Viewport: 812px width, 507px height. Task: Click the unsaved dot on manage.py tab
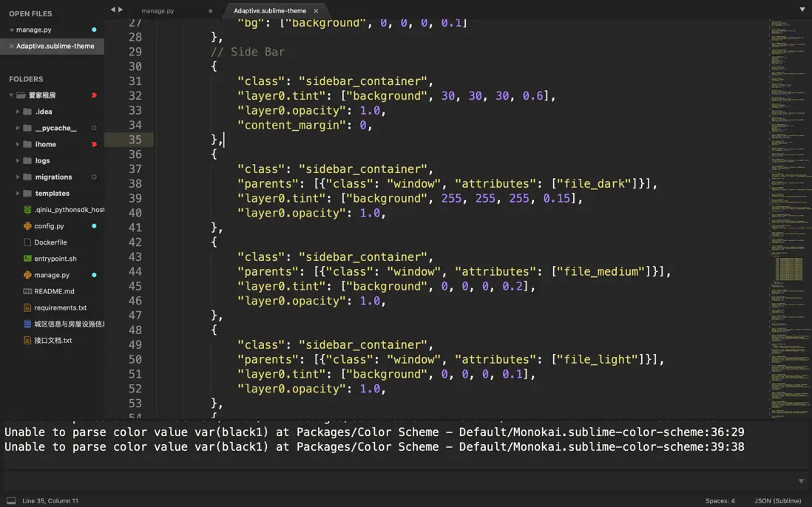pos(210,11)
